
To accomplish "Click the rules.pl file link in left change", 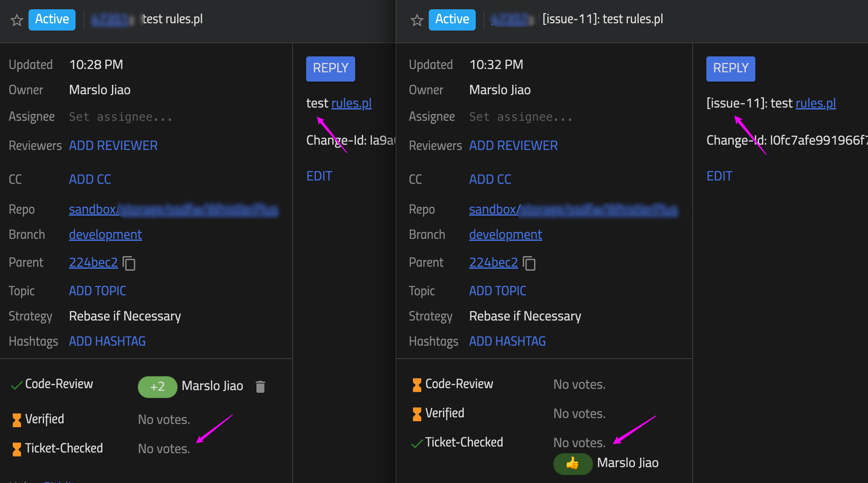I will click(351, 102).
